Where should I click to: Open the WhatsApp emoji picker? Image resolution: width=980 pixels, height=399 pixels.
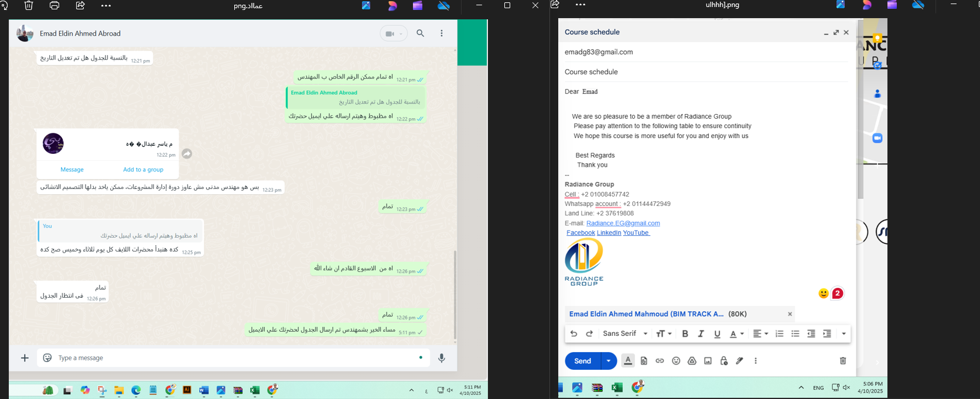47,358
